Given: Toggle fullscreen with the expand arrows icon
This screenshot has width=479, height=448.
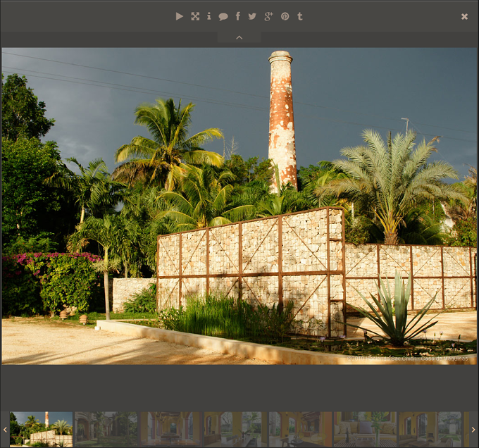Looking at the screenshot, I should pos(195,16).
